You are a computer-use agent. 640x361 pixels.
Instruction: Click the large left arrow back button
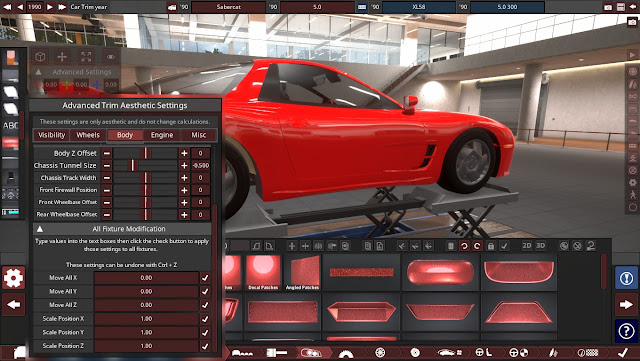[x=13, y=305]
